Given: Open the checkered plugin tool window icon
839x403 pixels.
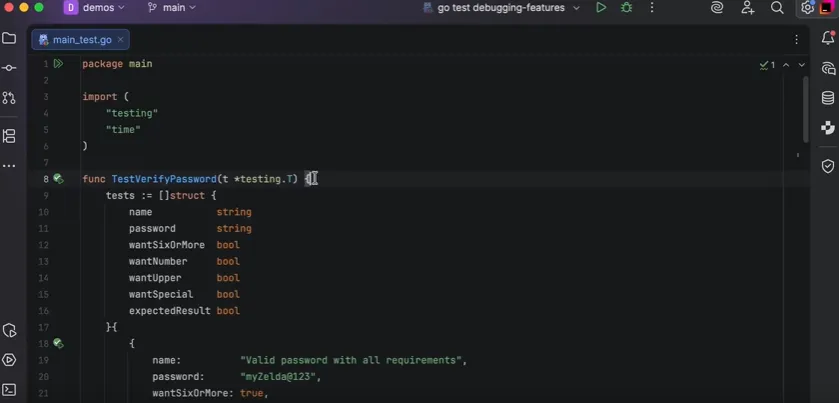Looking at the screenshot, I should pyautogui.click(x=828, y=128).
